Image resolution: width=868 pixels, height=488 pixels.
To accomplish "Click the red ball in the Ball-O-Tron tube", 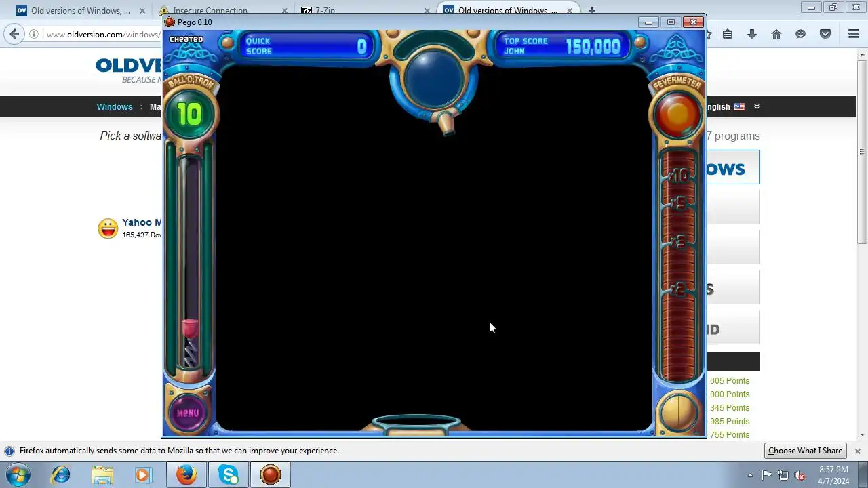I will 190,329.
